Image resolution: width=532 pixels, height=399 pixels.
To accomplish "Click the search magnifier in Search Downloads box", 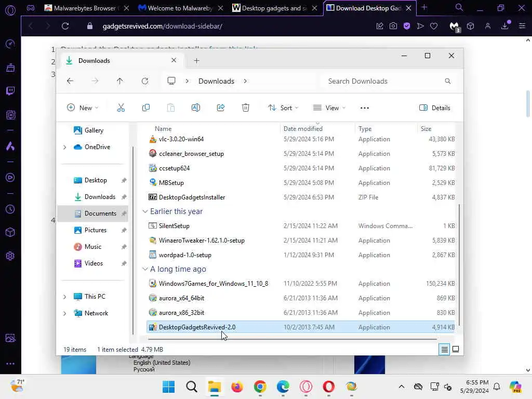I will click(447, 81).
